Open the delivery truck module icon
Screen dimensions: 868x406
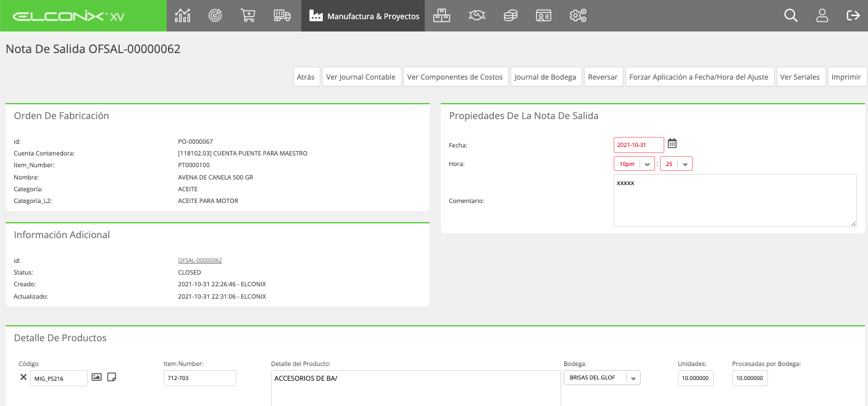point(282,15)
